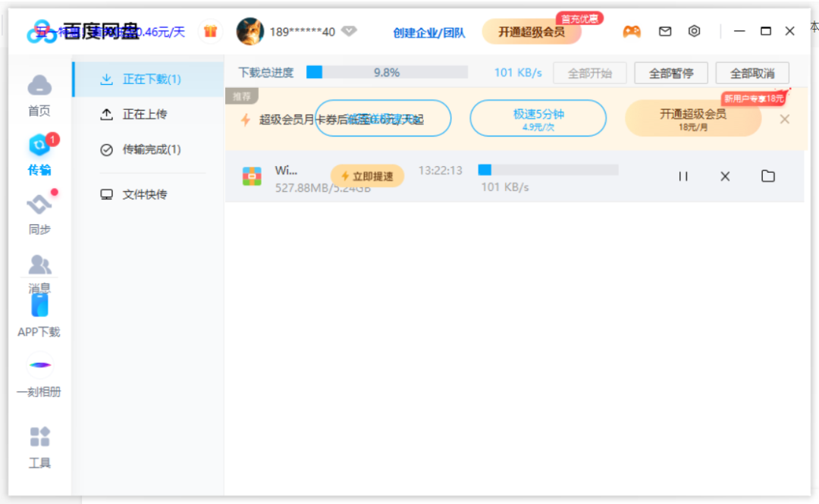Open the hexagon settings icon
This screenshot has width=819, height=504.
[x=694, y=32]
